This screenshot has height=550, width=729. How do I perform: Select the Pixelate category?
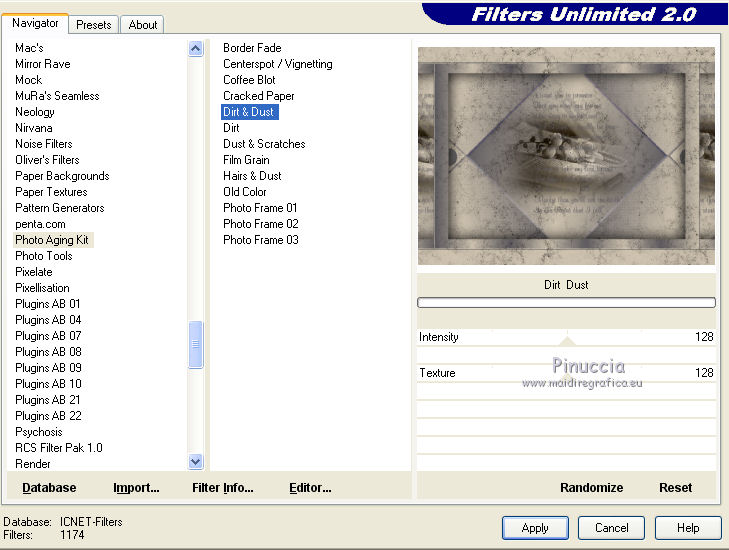pyautogui.click(x=33, y=272)
